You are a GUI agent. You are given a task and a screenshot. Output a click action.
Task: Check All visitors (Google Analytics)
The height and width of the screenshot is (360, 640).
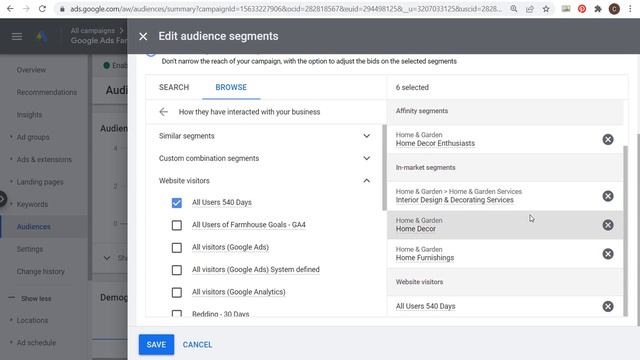point(177,292)
